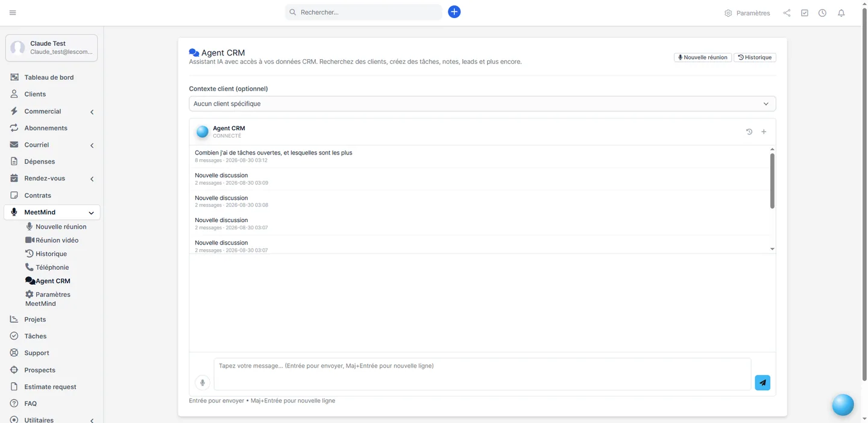
Task: Click the Historique button in header
Action: [755, 57]
